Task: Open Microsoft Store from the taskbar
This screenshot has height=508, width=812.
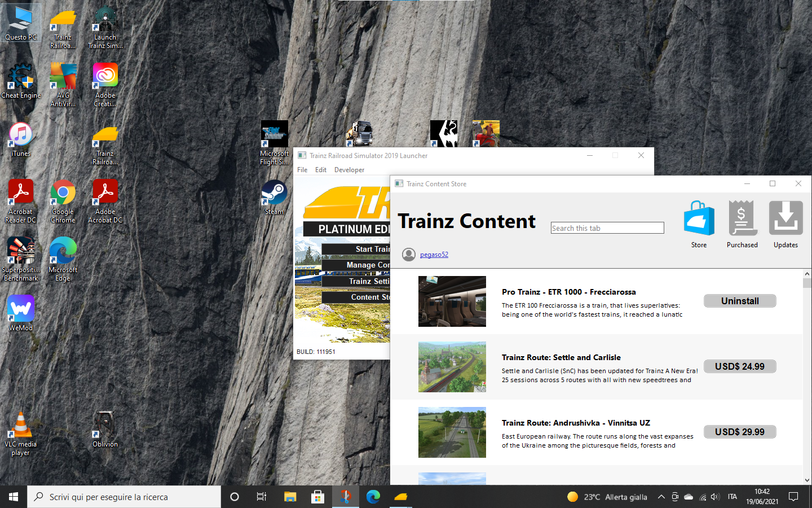Action: (317, 497)
